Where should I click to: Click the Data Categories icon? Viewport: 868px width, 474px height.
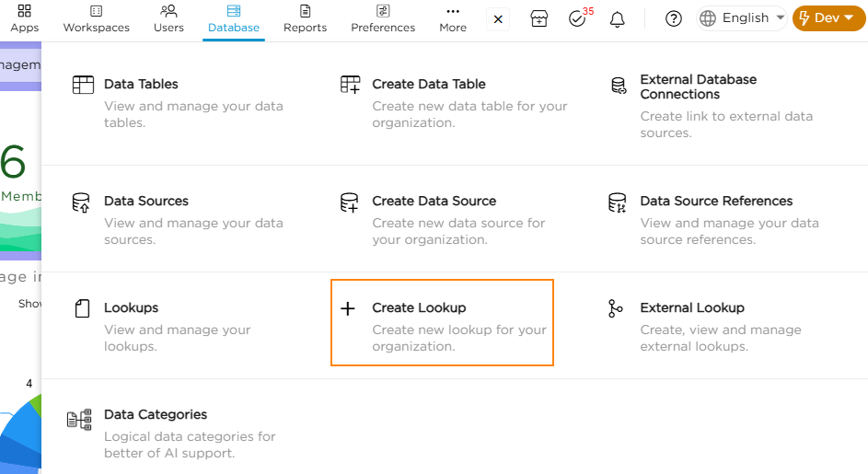tap(80, 420)
